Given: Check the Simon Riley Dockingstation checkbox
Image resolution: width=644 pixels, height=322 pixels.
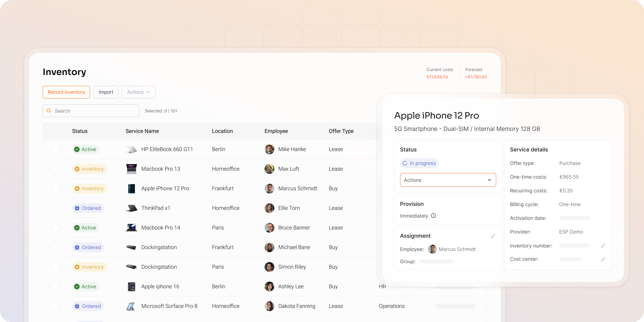Looking at the screenshot, I should 55,267.
